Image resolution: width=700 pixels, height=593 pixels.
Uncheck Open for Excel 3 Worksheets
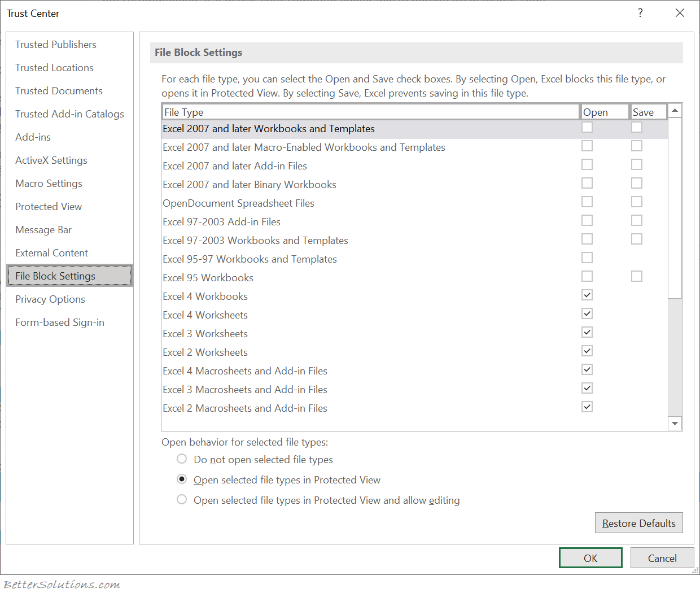(587, 332)
